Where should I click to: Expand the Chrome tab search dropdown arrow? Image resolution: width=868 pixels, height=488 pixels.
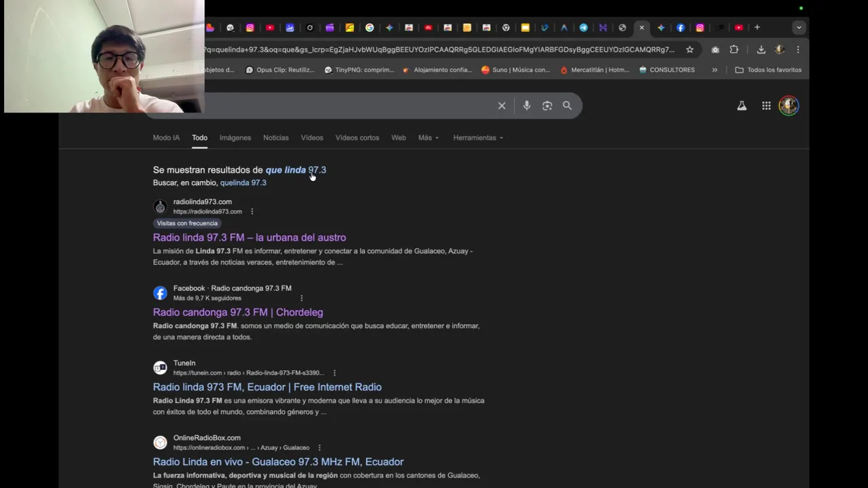pyautogui.click(x=799, y=28)
